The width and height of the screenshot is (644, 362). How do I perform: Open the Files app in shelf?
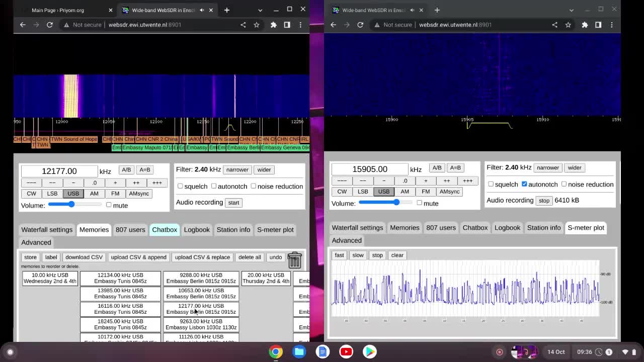click(299, 351)
